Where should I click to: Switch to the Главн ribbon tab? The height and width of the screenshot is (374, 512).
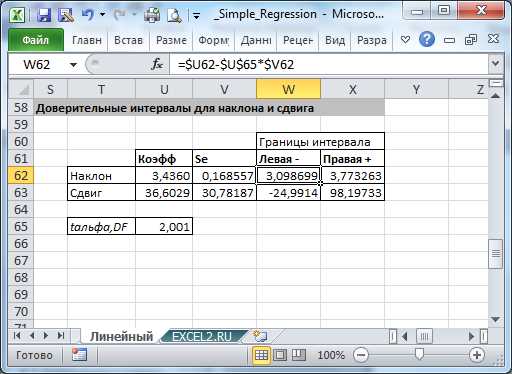pos(87,40)
